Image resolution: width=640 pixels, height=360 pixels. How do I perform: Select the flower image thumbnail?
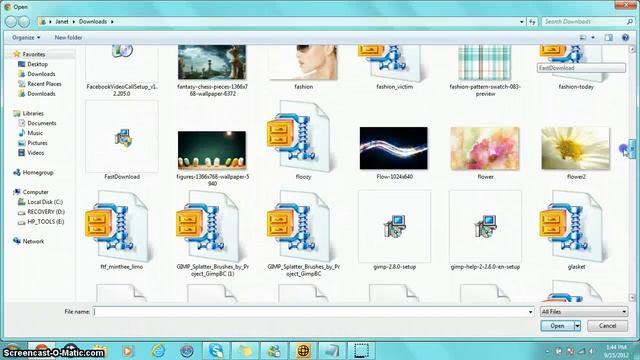pos(485,149)
